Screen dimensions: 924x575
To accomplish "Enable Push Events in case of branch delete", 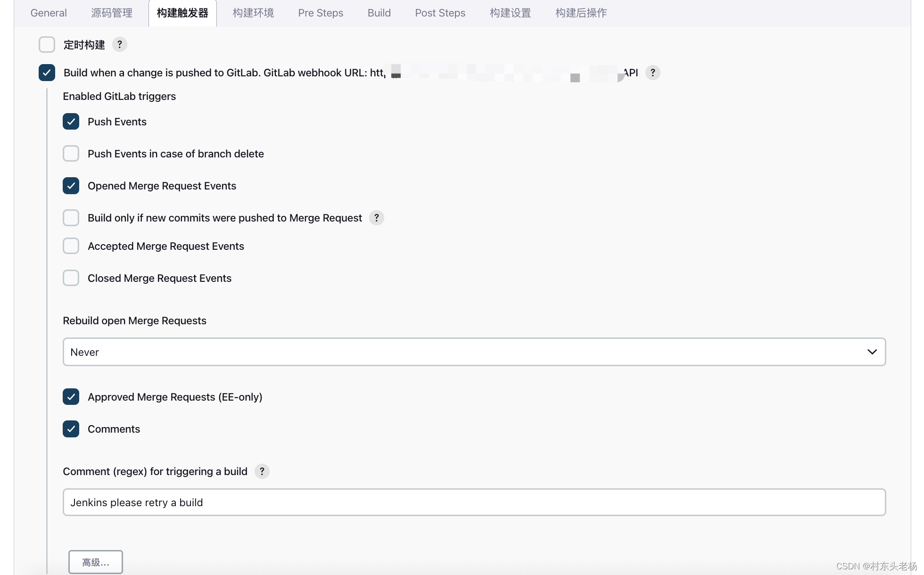I will point(71,154).
